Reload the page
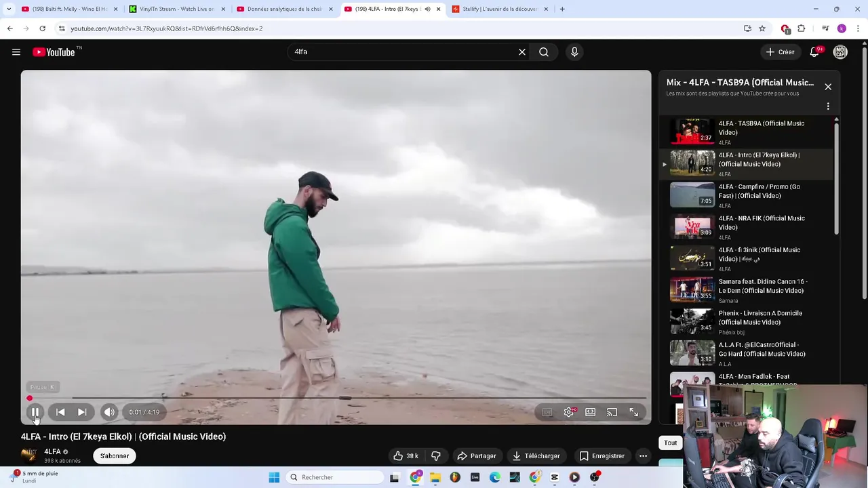 pos(42,28)
